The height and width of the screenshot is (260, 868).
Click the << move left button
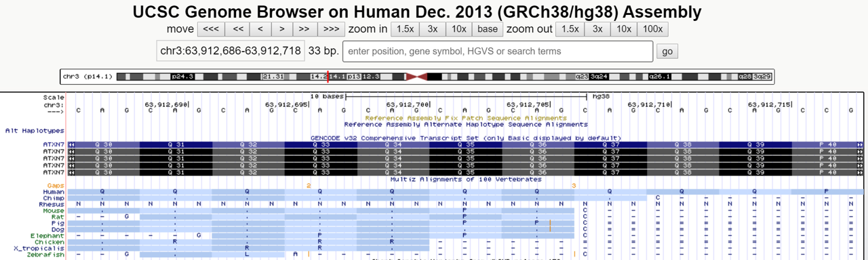238,29
